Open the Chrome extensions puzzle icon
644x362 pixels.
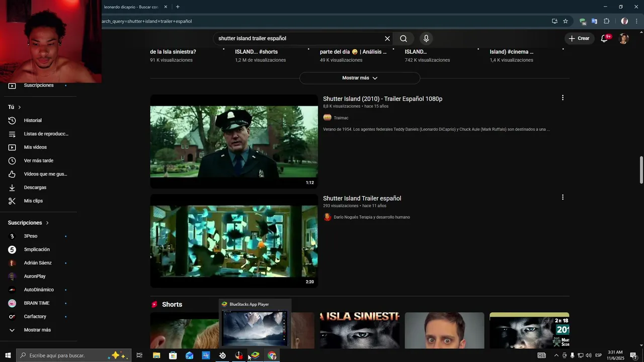[x=606, y=21]
